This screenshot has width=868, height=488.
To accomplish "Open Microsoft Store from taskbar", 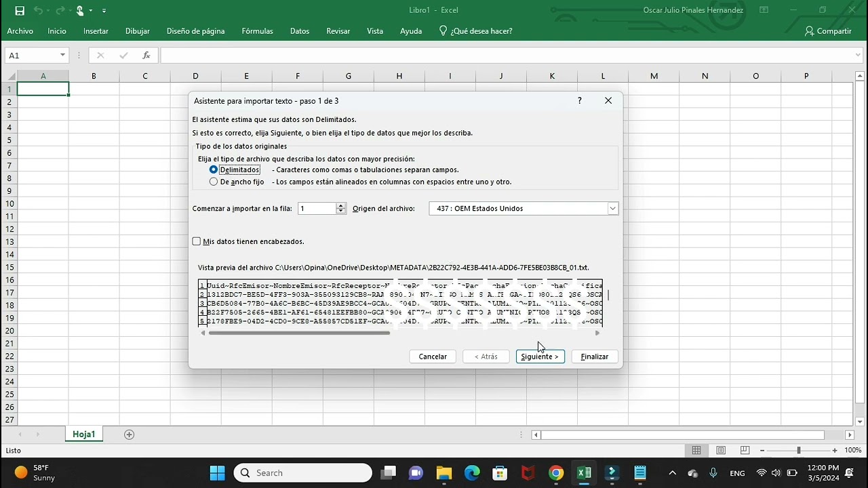I will [x=500, y=473].
